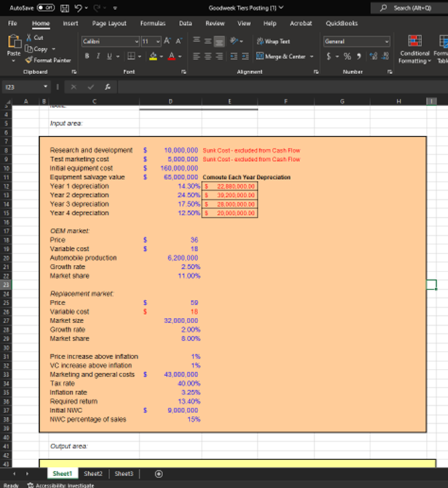Click the Decrease Indent icon
448x488 pixels.
234,56
